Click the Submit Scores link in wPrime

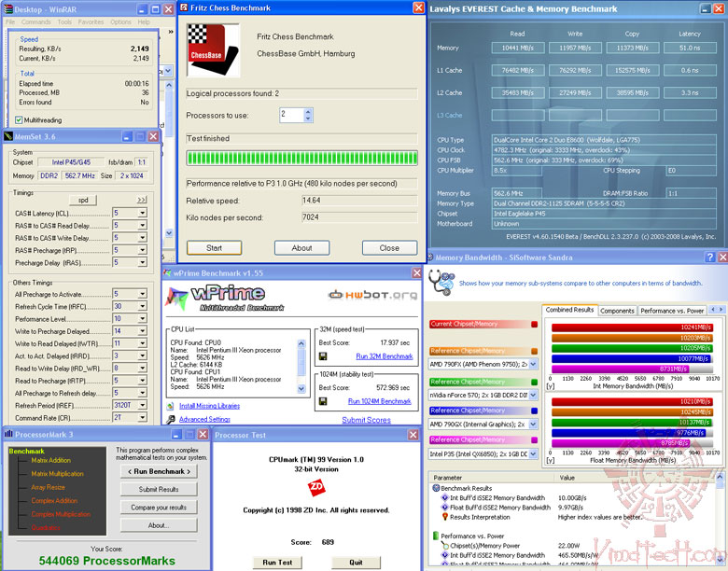point(366,420)
